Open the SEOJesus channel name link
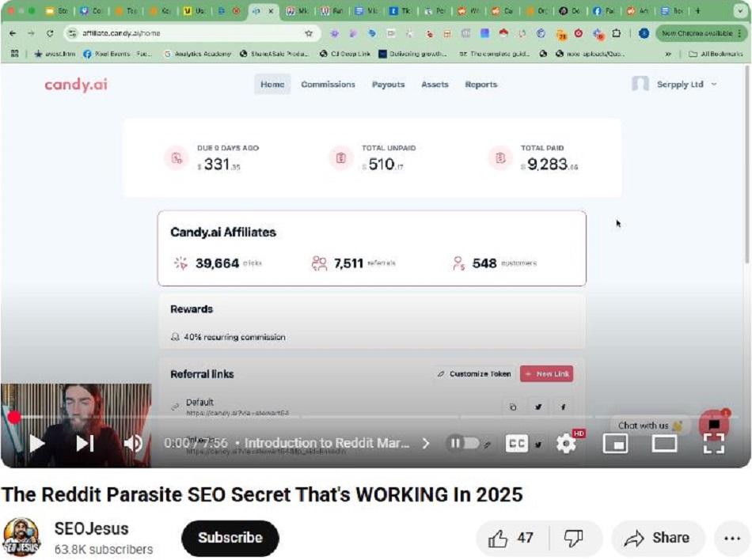Screen dimensions: 752x560 pos(91,529)
